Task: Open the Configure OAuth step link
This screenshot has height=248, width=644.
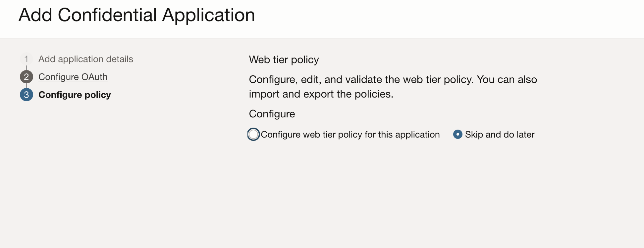Action: pyautogui.click(x=73, y=77)
